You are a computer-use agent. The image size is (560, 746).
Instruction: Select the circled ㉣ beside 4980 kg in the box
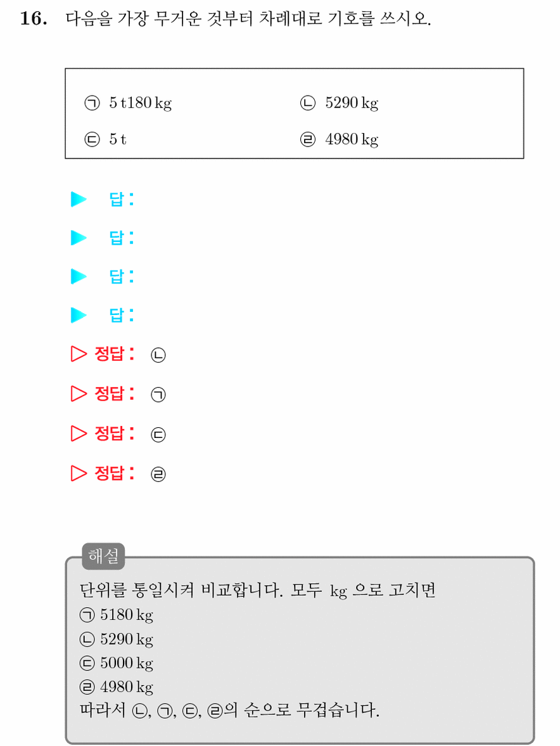click(x=308, y=139)
